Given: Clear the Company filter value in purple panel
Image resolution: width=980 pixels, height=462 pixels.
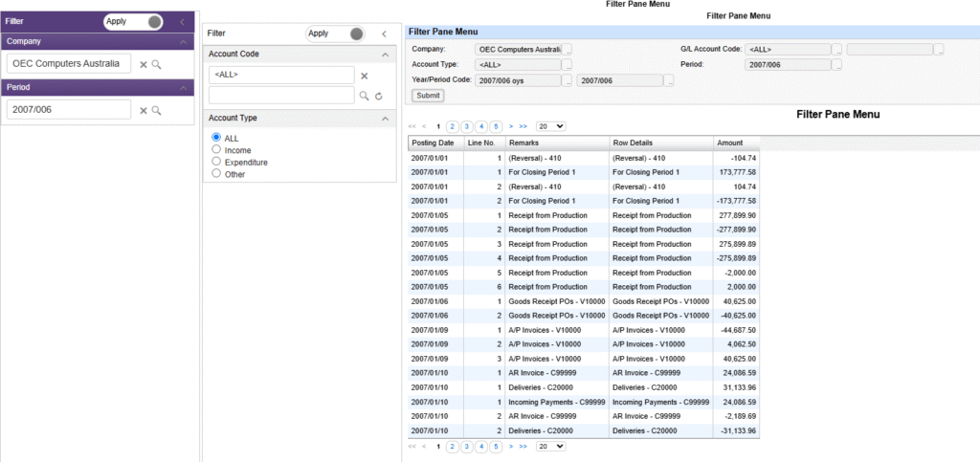Looking at the screenshot, I should [x=144, y=64].
